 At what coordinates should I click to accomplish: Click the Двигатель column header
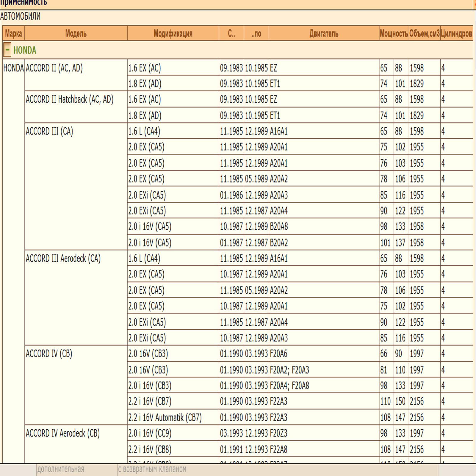(324, 33)
